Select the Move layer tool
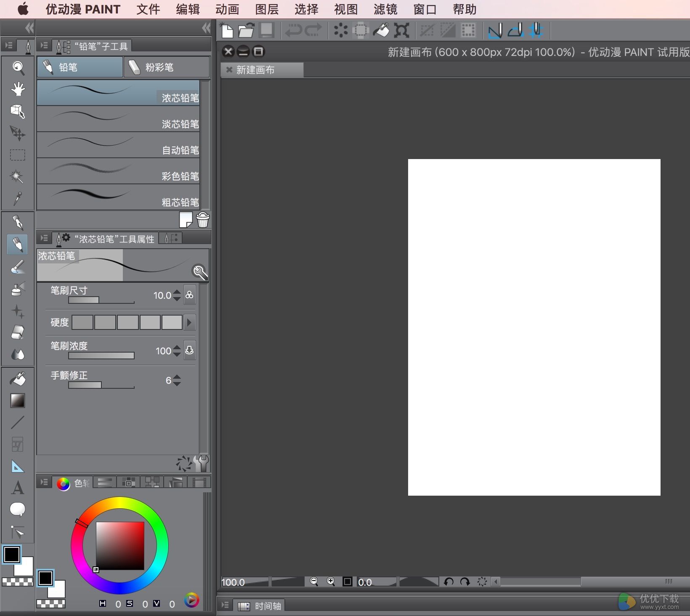The image size is (690, 616). pos(18,133)
